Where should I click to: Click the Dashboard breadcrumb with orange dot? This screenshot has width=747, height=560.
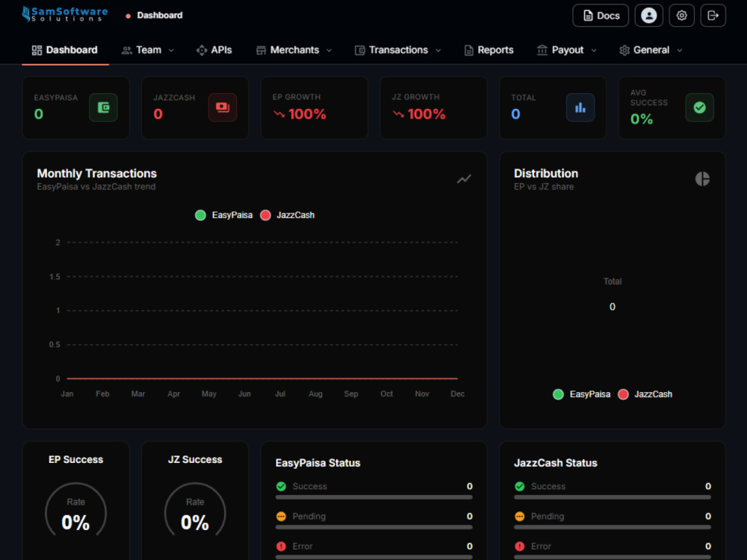(x=154, y=15)
